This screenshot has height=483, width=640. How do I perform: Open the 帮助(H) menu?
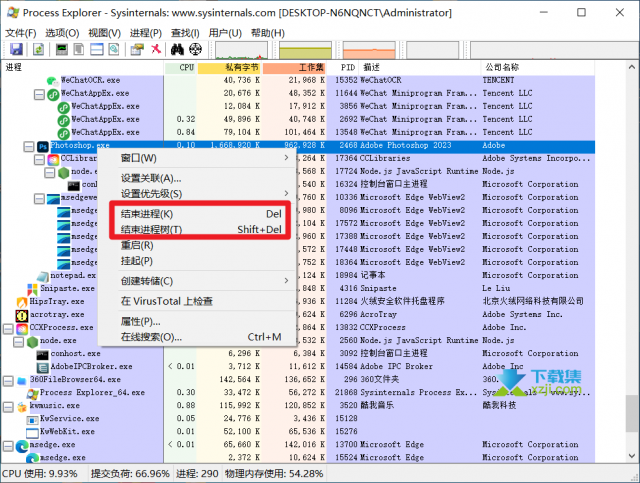tap(268, 33)
